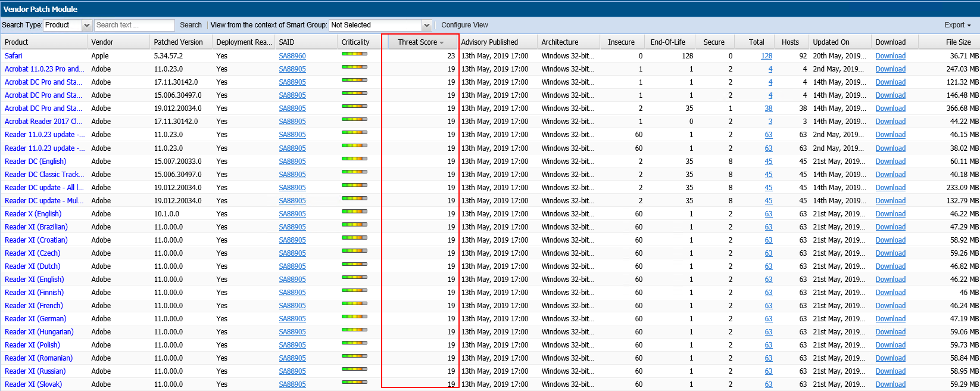Select the file size '247.03 MB' cell
980x391 pixels.
coord(962,69)
